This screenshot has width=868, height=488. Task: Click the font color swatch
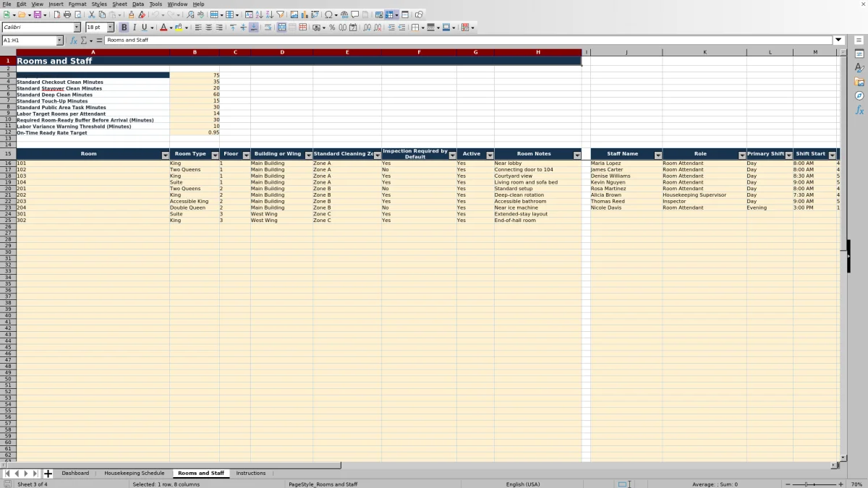tap(163, 27)
